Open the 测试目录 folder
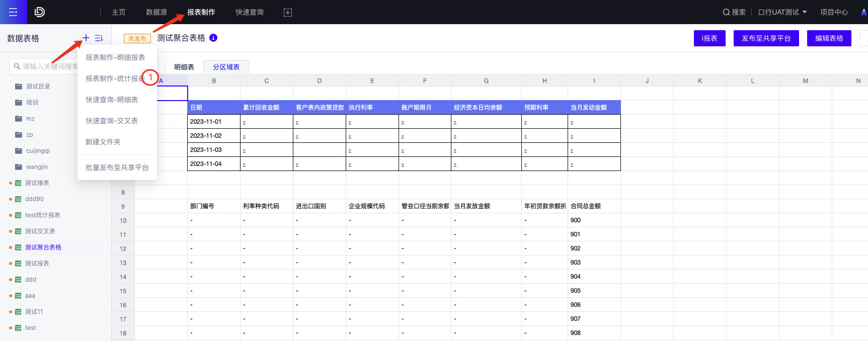 (x=38, y=87)
